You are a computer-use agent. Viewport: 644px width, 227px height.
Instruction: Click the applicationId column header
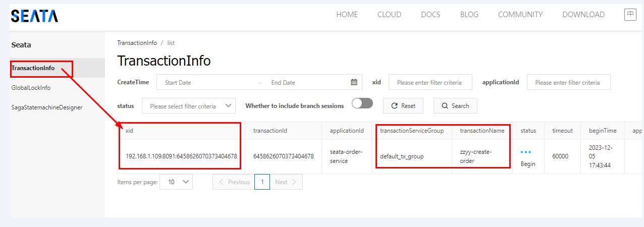click(347, 131)
